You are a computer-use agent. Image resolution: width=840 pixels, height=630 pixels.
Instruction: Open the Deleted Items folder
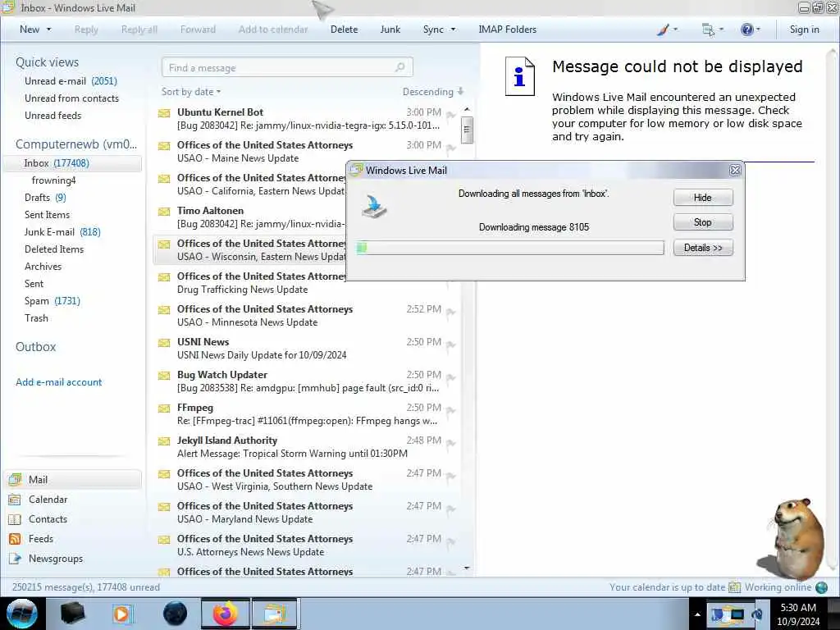point(54,249)
